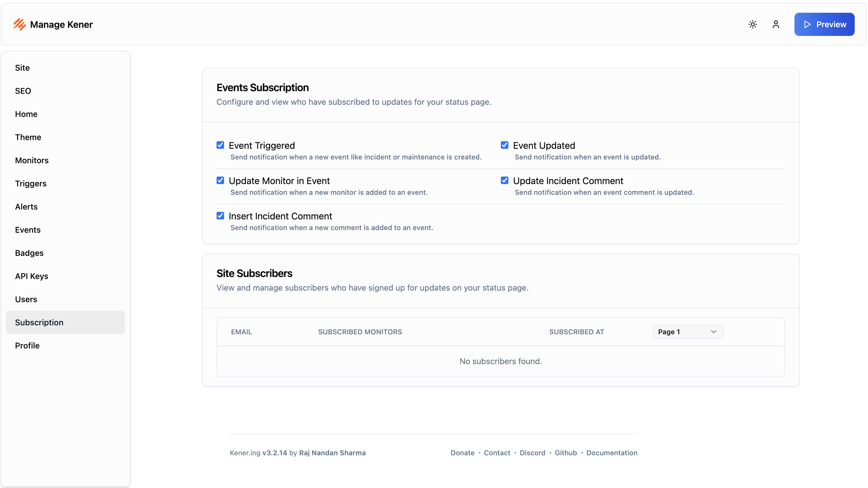
Task: Open Monitors in the sidebar
Action: click(32, 160)
